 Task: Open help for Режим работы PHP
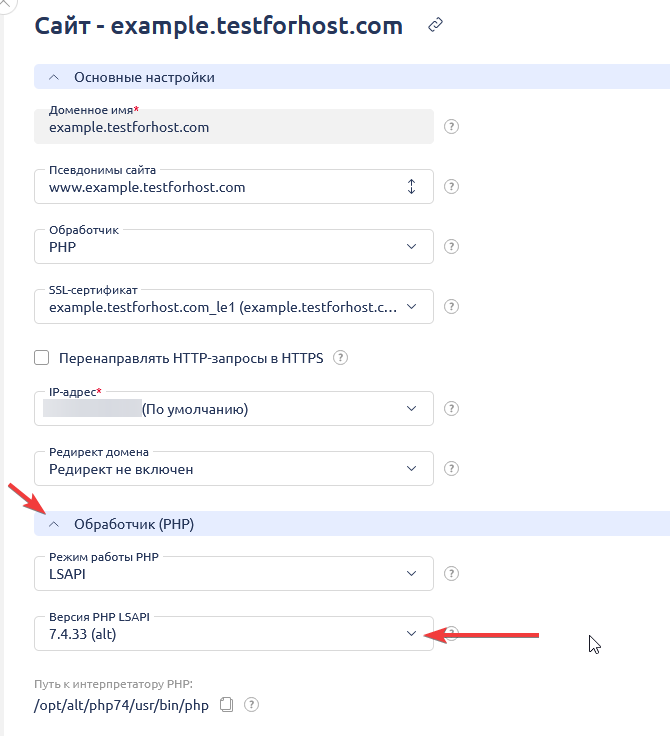[x=452, y=574]
